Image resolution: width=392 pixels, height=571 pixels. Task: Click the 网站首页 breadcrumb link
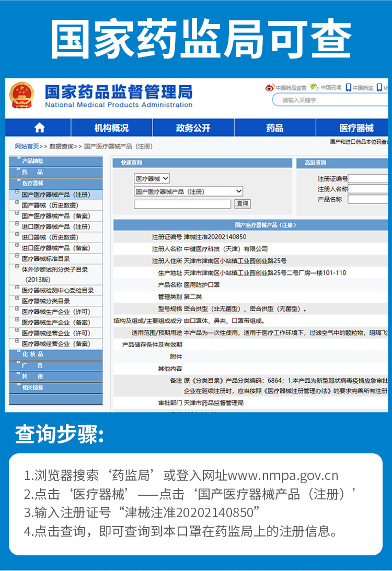click(x=27, y=146)
